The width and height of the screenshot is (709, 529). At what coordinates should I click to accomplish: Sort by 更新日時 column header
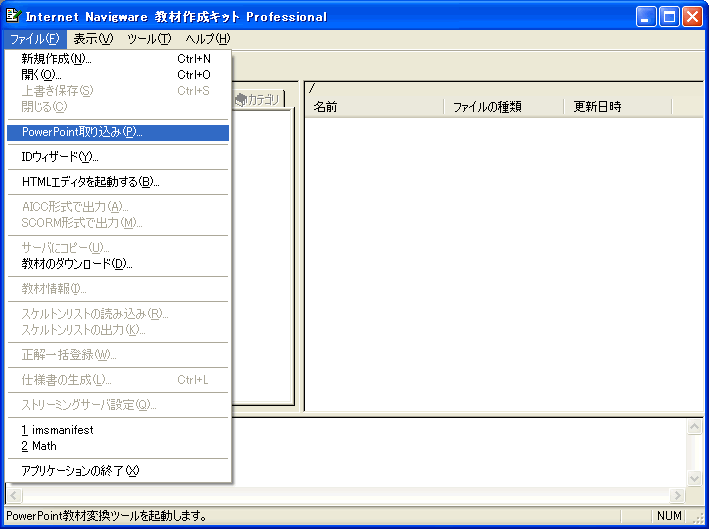(x=618, y=107)
